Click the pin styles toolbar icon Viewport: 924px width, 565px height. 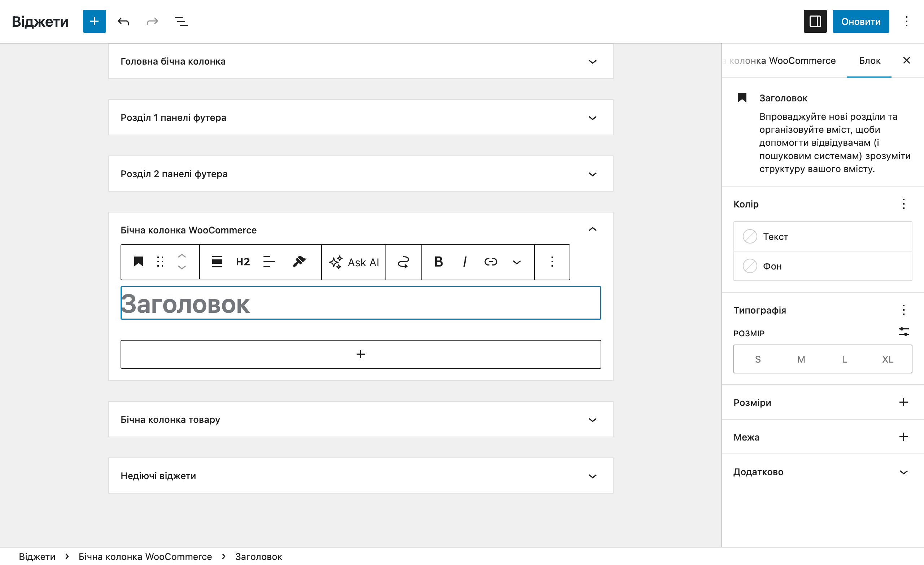point(299,262)
